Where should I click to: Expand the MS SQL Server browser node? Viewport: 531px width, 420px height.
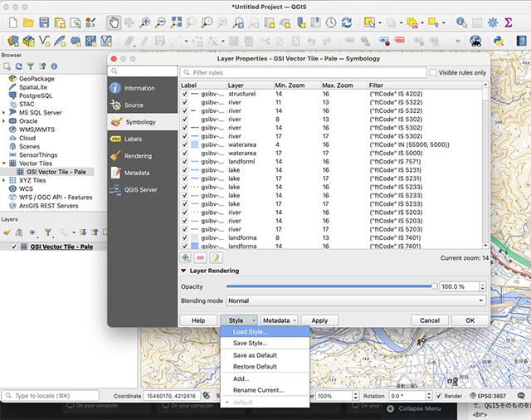3,112
